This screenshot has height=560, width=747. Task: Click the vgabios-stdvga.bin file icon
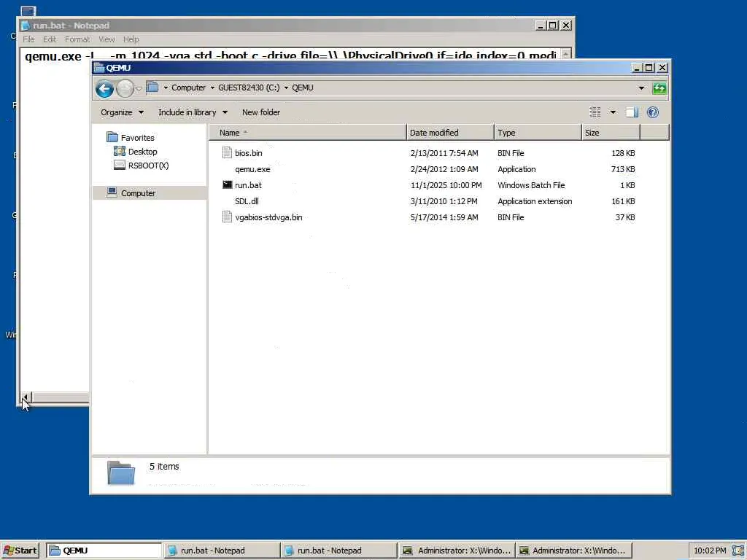[x=228, y=217]
